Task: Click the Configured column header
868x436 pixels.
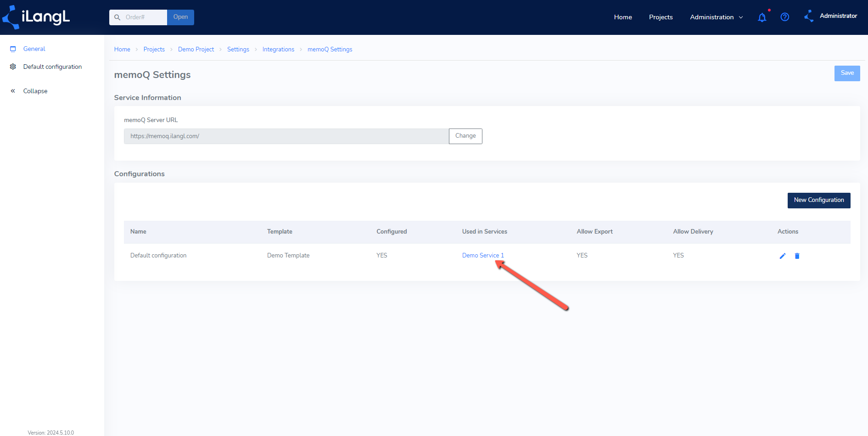Action: tap(392, 232)
